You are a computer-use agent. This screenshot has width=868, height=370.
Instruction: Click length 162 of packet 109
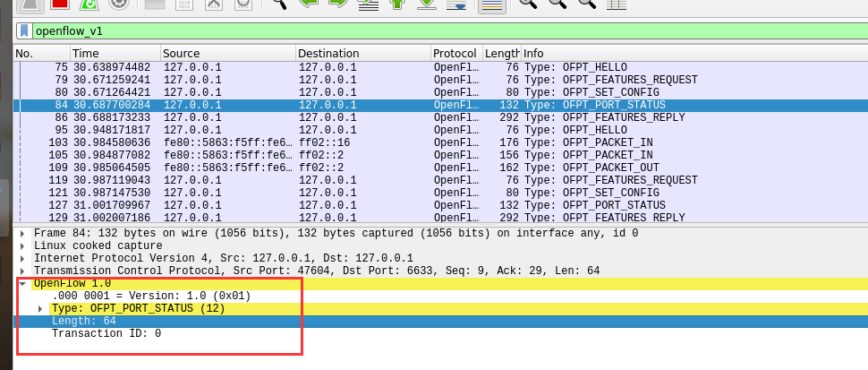tap(509, 168)
